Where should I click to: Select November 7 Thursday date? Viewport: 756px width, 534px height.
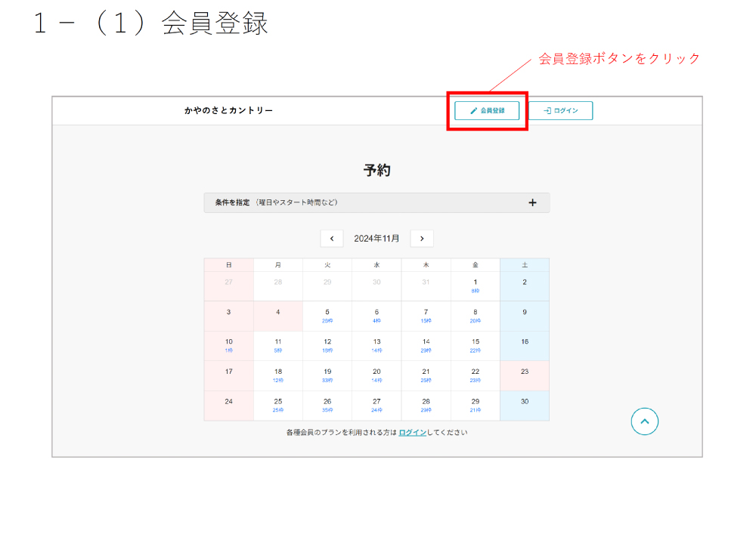pos(426,315)
